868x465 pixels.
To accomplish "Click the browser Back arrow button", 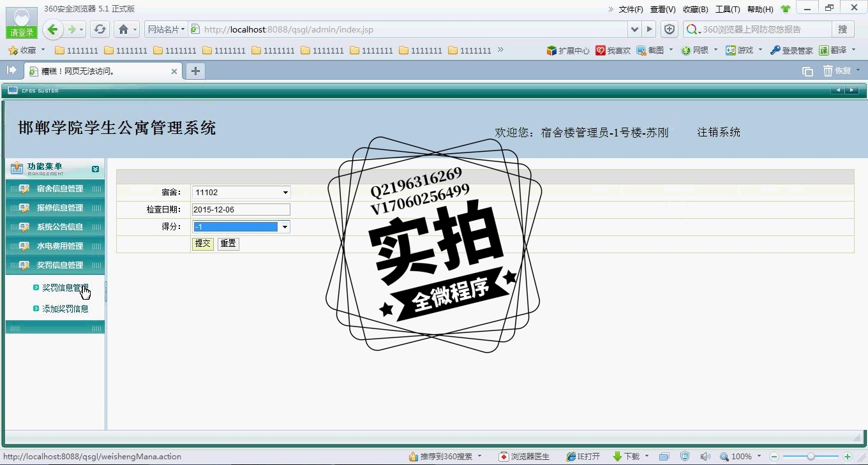I will point(53,29).
